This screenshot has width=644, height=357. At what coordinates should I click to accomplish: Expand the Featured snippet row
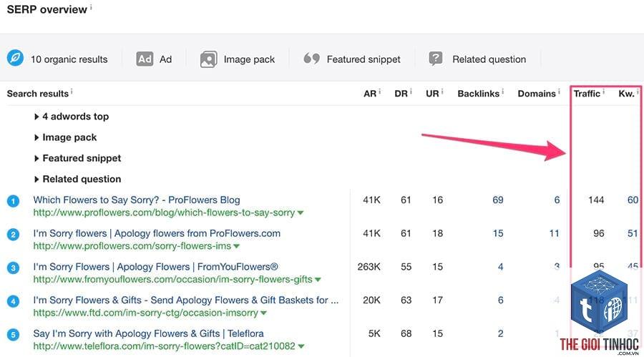click(x=77, y=158)
